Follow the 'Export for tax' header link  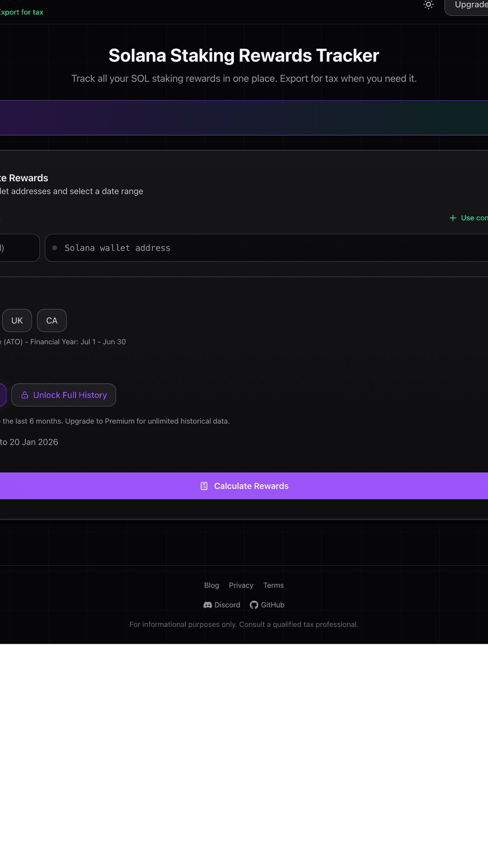pyautogui.click(x=21, y=12)
